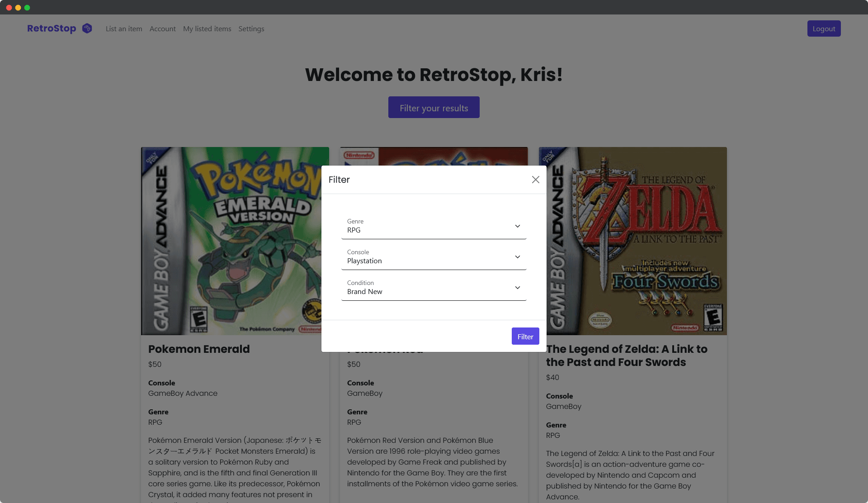Click GameBoy Advance console text
This screenshot has height=503, width=868.
coord(183,393)
